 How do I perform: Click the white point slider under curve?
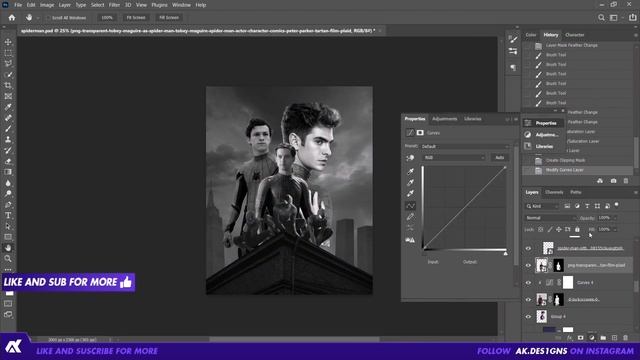(x=505, y=253)
